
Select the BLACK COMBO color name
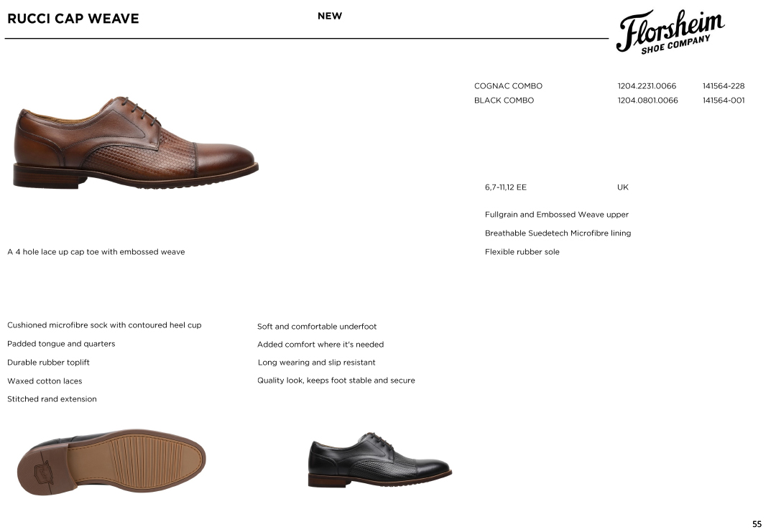pyautogui.click(x=504, y=101)
